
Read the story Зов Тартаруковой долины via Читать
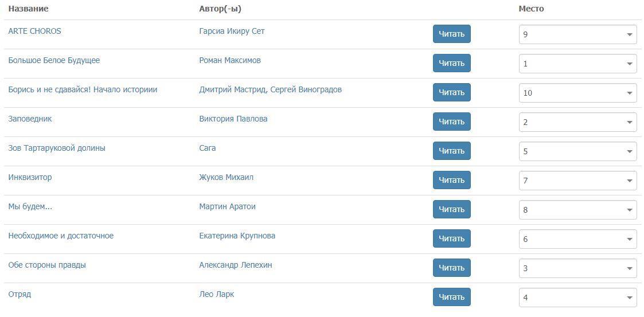[451, 151]
